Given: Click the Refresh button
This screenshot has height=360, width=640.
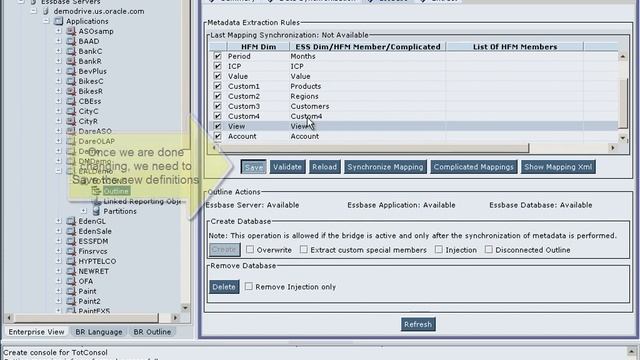Looking at the screenshot, I should 418,324.
